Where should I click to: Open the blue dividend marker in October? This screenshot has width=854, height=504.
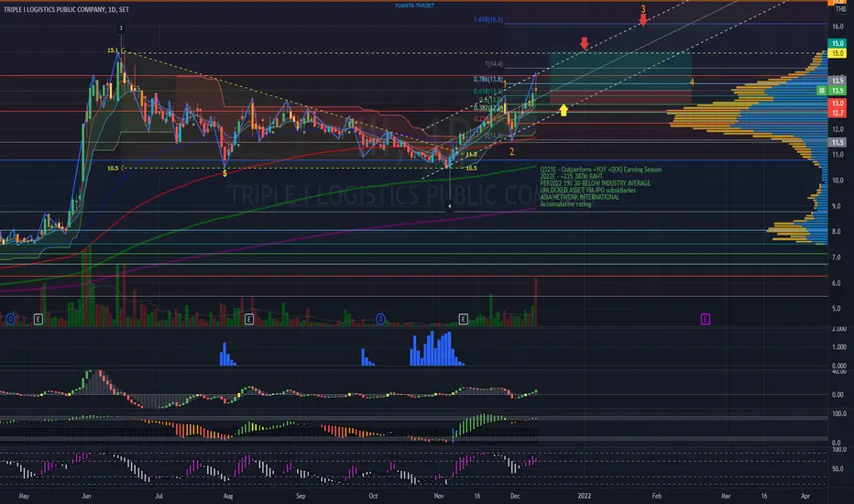click(380, 319)
